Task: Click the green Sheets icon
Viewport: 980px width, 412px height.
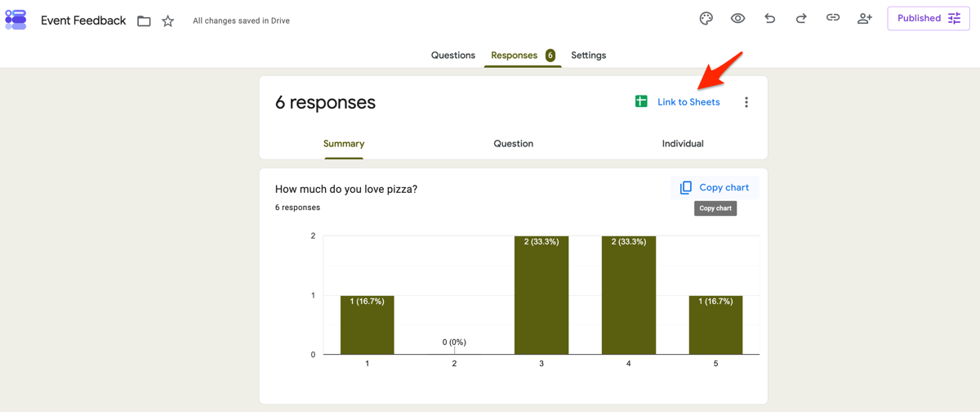Action: pyautogui.click(x=641, y=101)
